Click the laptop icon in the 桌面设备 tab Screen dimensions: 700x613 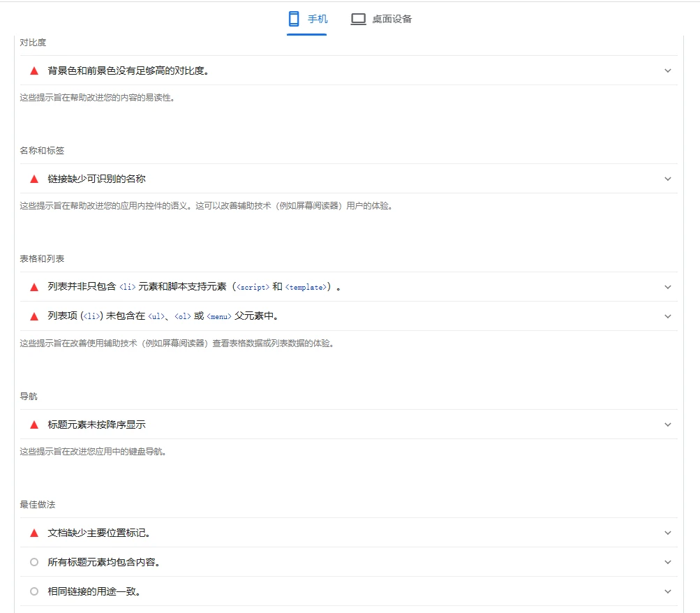pos(358,19)
